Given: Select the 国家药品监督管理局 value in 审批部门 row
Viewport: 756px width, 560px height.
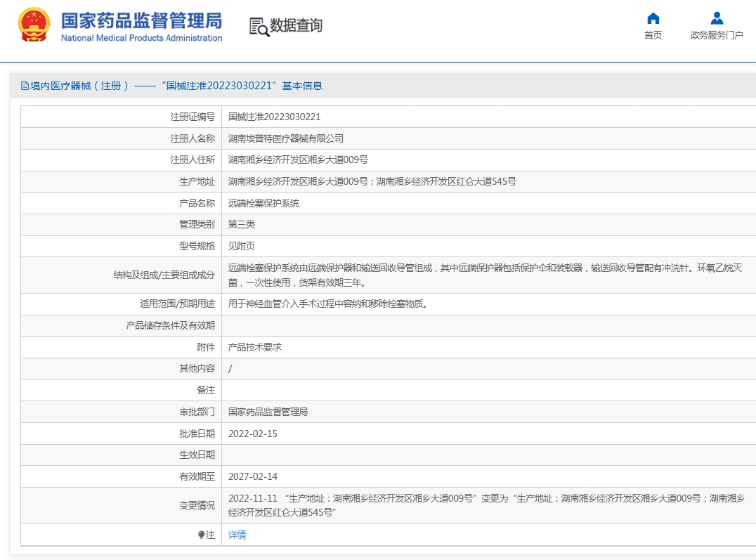Looking at the screenshot, I should [268, 412].
